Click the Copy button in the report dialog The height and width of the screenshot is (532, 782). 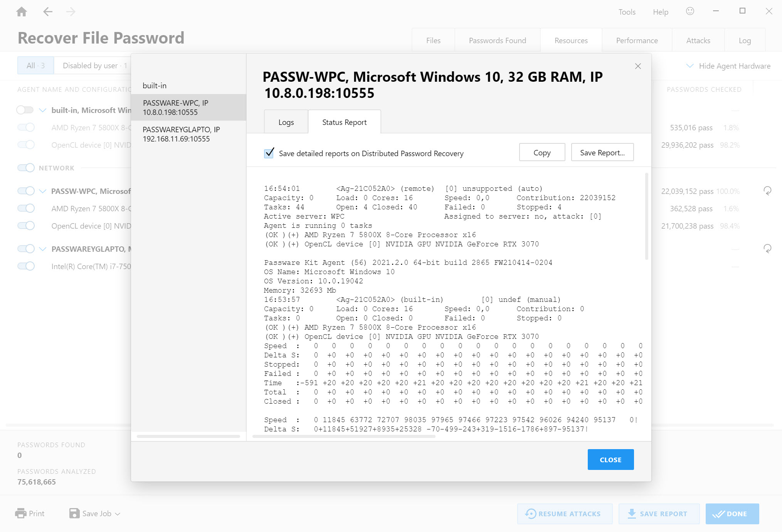542,152
